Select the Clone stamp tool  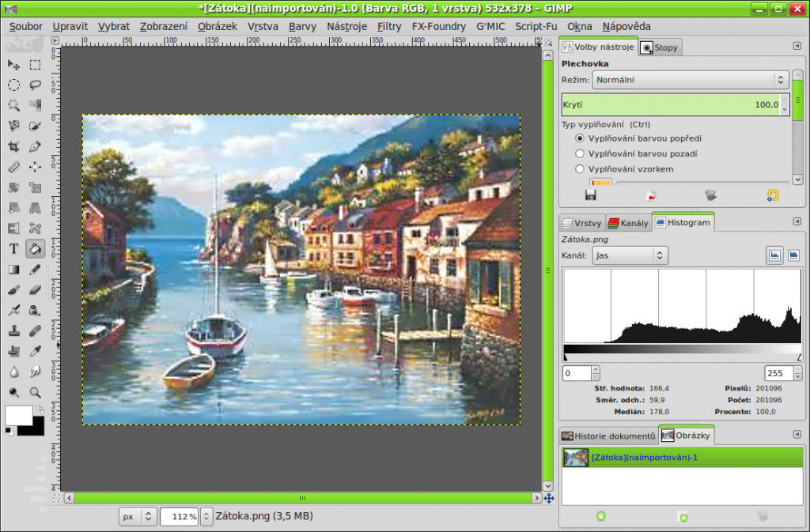click(14, 330)
